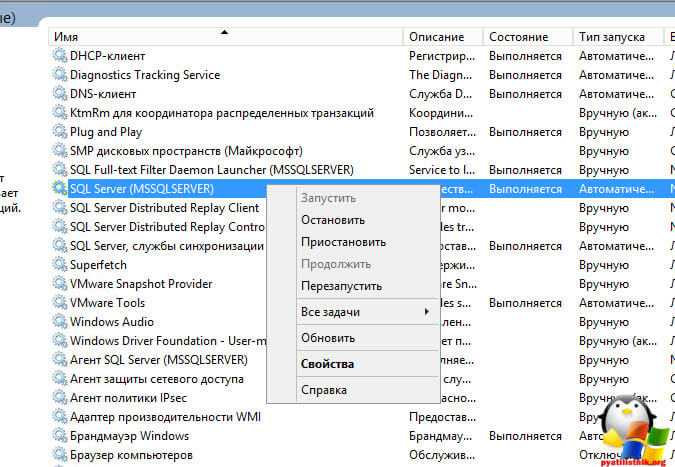The width and height of the screenshot is (675, 467).
Task: Click the gear icon of VMware Snapshot Provider
Action: 59,284
